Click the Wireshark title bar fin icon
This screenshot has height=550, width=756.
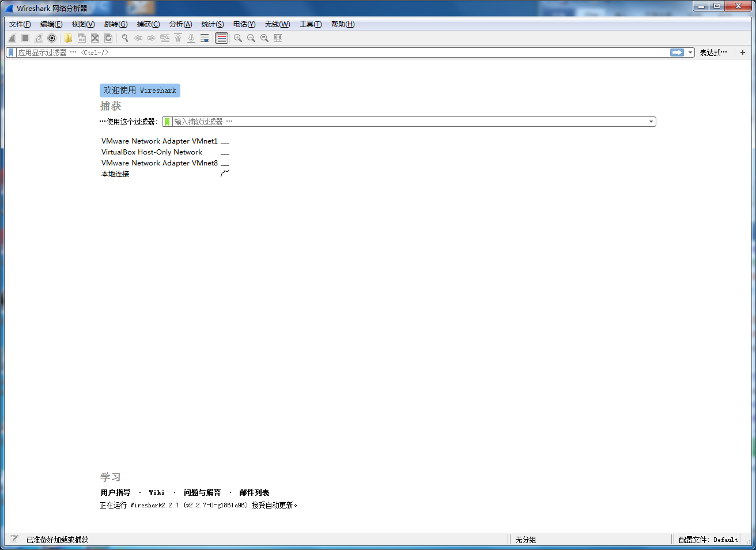9,8
